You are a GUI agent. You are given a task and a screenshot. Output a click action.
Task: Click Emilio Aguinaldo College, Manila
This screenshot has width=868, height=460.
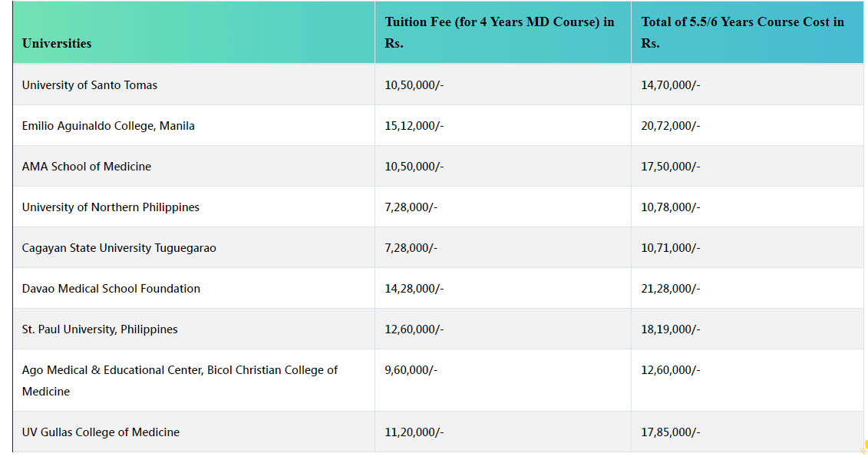(108, 126)
